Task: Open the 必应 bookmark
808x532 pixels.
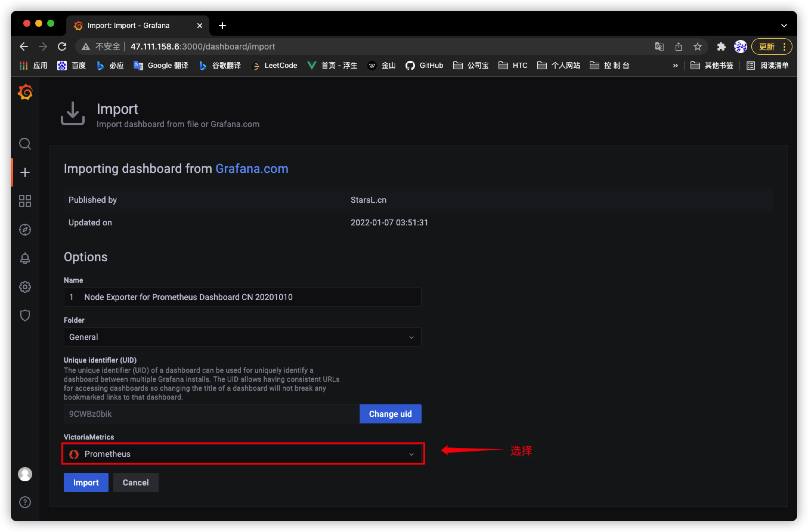Action: (x=110, y=66)
